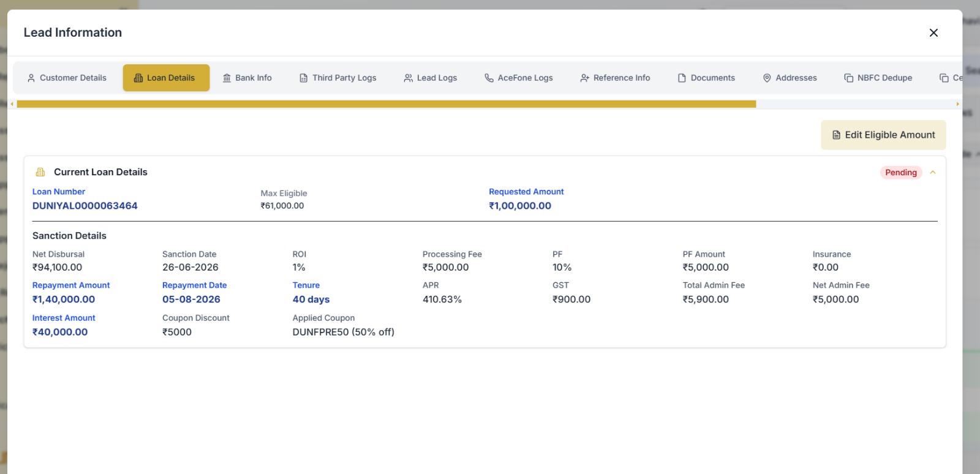This screenshot has height=474, width=980.
Task: Switch to the Bank Info tab
Action: [247, 78]
